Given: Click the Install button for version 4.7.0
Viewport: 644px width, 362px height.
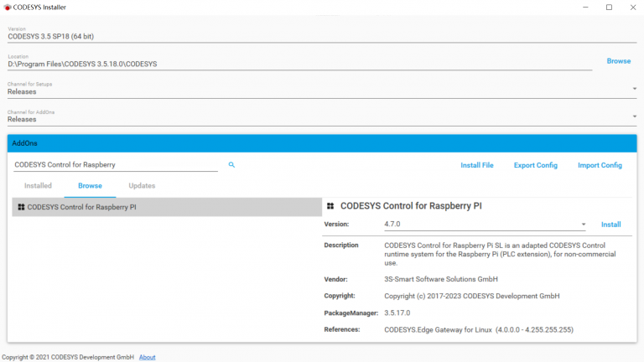Looking at the screenshot, I should click(x=610, y=225).
